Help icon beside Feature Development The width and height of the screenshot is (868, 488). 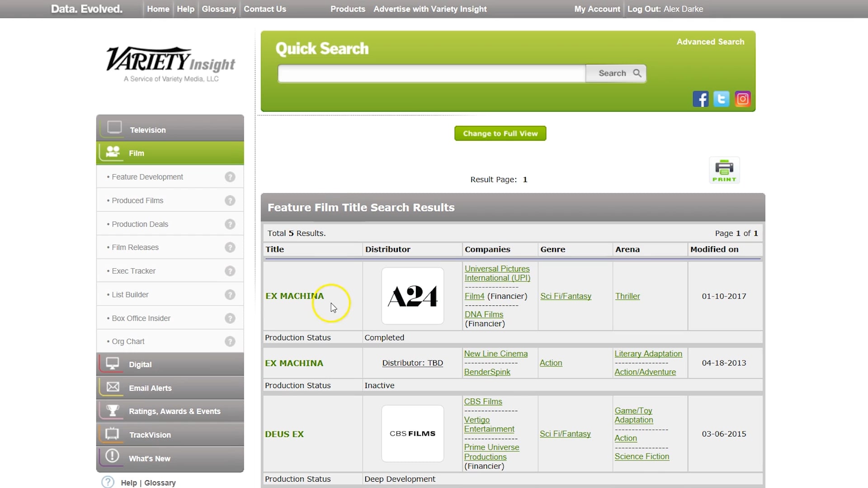[x=230, y=177]
